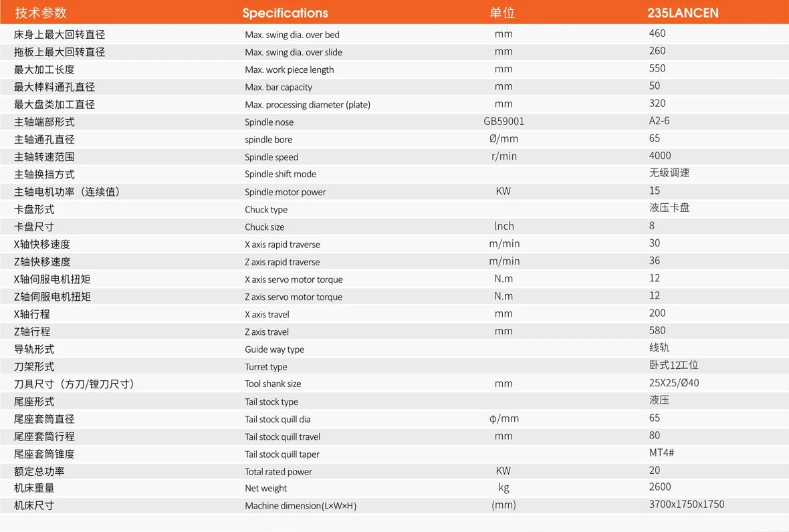
Task: Click the Chuck type 液压卡盘 value
Action: pyautogui.click(x=669, y=208)
